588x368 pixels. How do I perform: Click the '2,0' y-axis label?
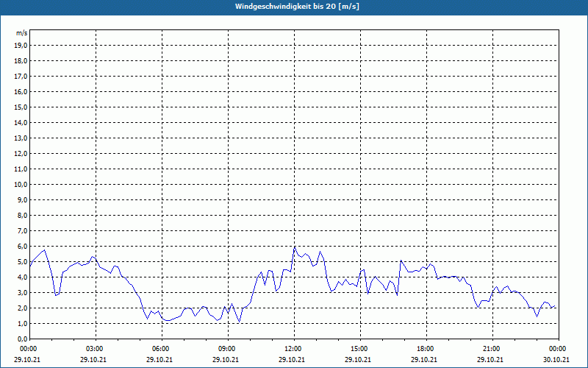tap(22, 308)
